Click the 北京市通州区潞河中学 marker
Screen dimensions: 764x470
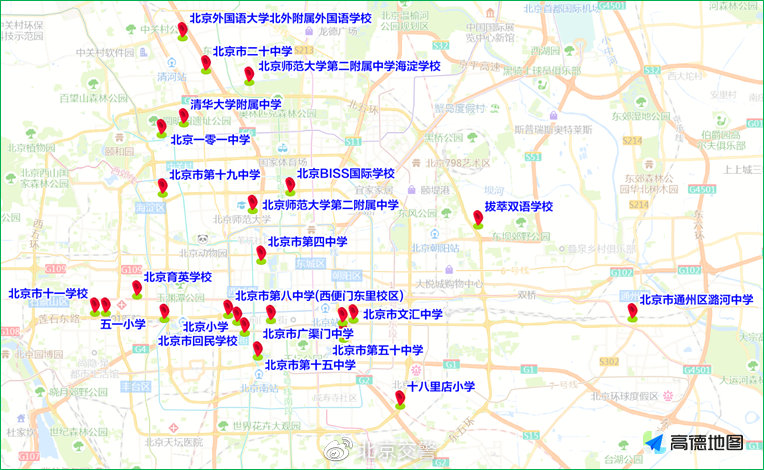pos(632,312)
